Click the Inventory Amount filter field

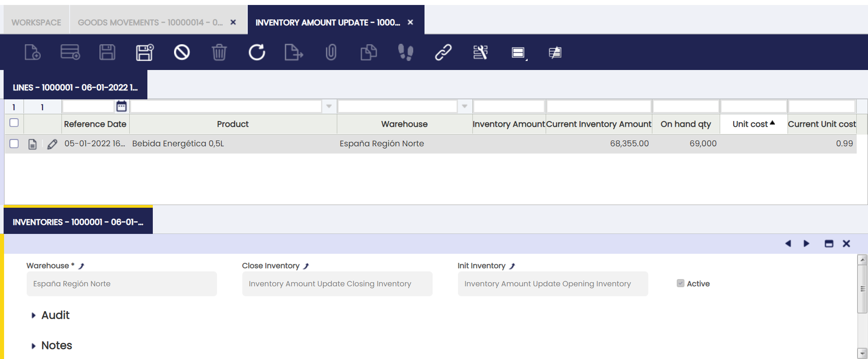[509, 106]
